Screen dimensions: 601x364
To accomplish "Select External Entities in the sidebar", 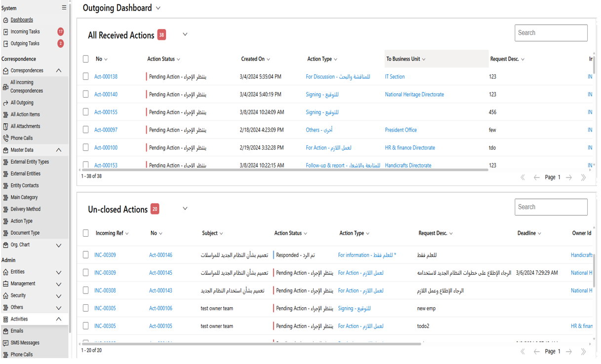I will click(x=26, y=173).
